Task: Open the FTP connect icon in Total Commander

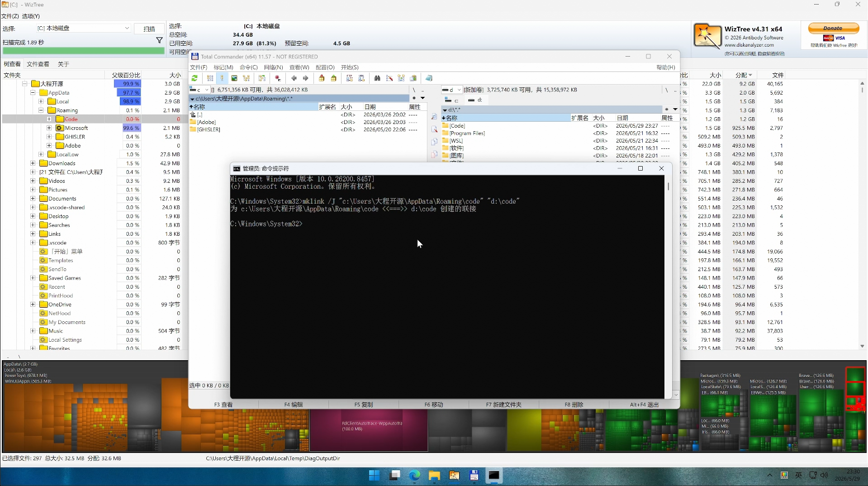Action: [349, 78]
